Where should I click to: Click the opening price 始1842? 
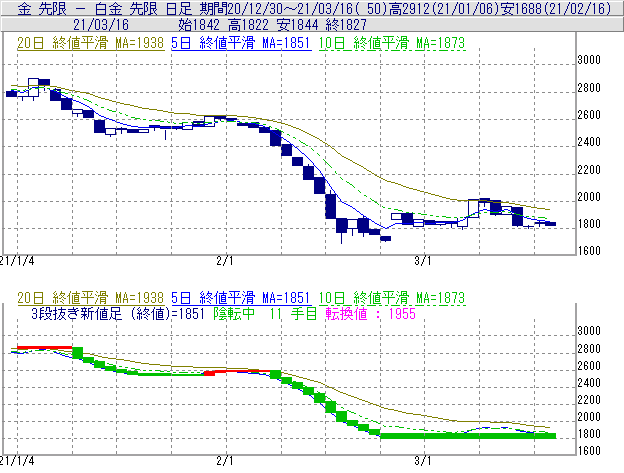click(x=199, y=25)
